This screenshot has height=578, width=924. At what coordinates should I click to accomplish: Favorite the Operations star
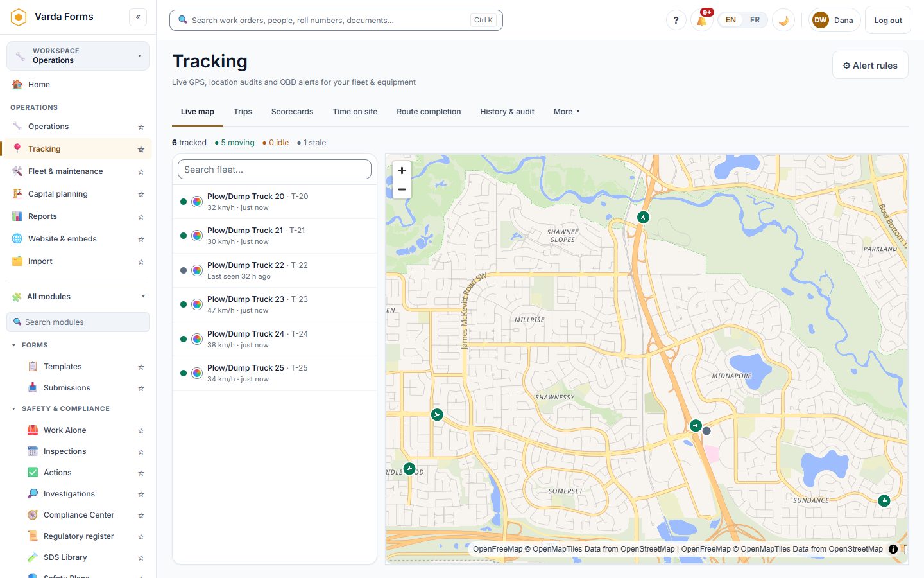(141, 127)
